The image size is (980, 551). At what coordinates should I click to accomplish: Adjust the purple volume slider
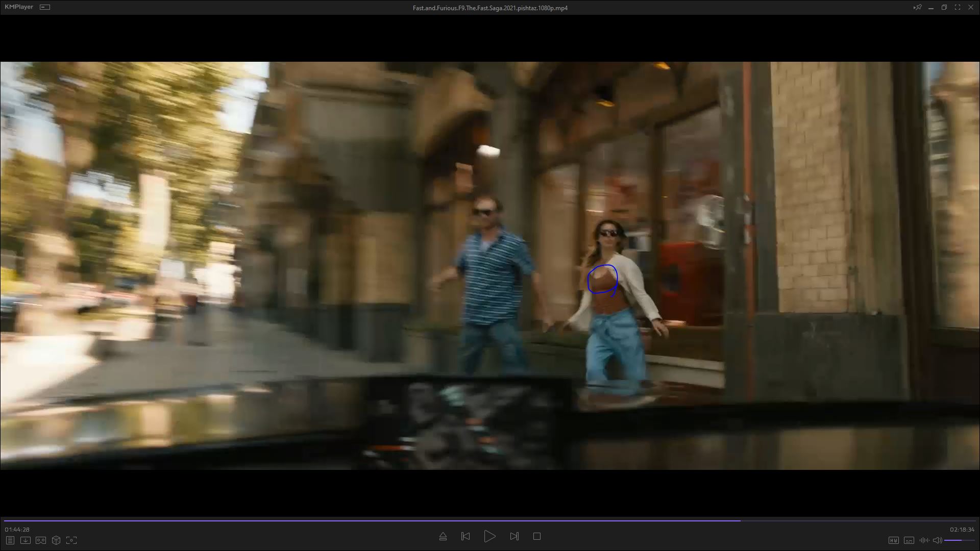[960, 540]
